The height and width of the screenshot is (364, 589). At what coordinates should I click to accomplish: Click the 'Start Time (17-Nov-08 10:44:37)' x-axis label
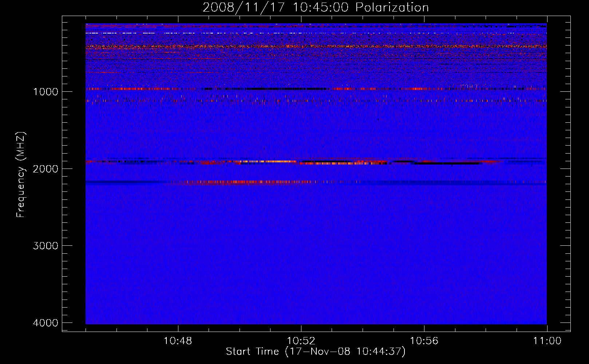click(316, 352)
